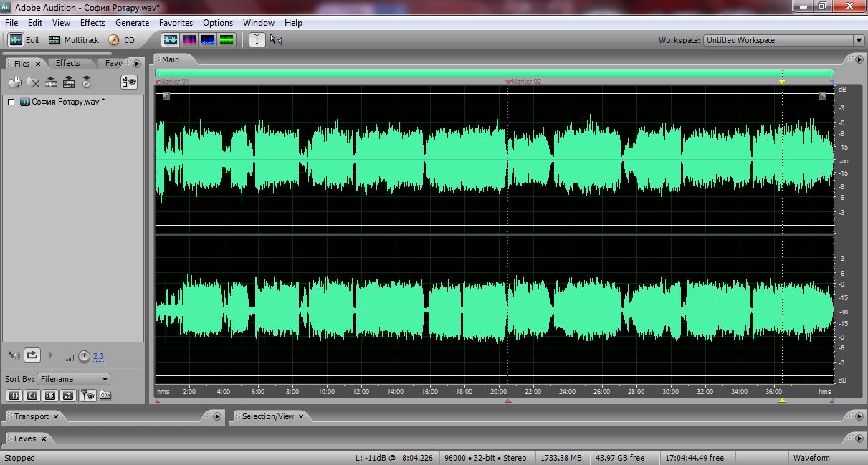Click the Close File icon in Files panel
Screen dimensions: 868x465
point(33,82)
